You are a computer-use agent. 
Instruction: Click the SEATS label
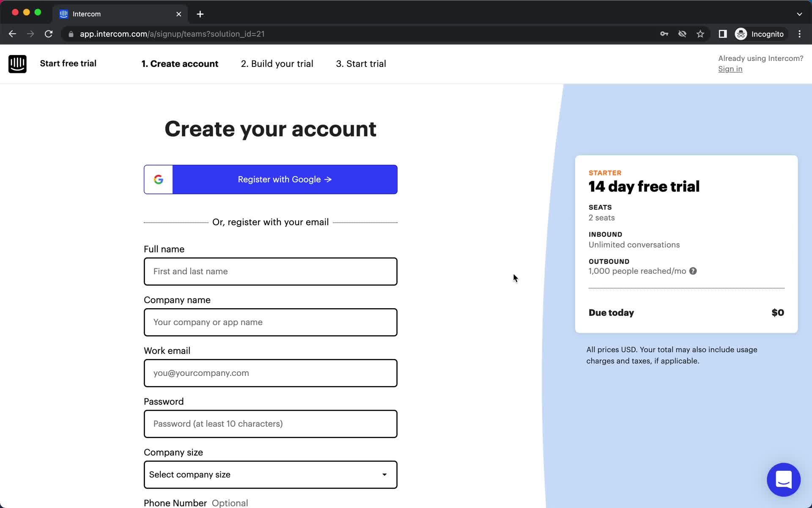[x=600, y=207]
